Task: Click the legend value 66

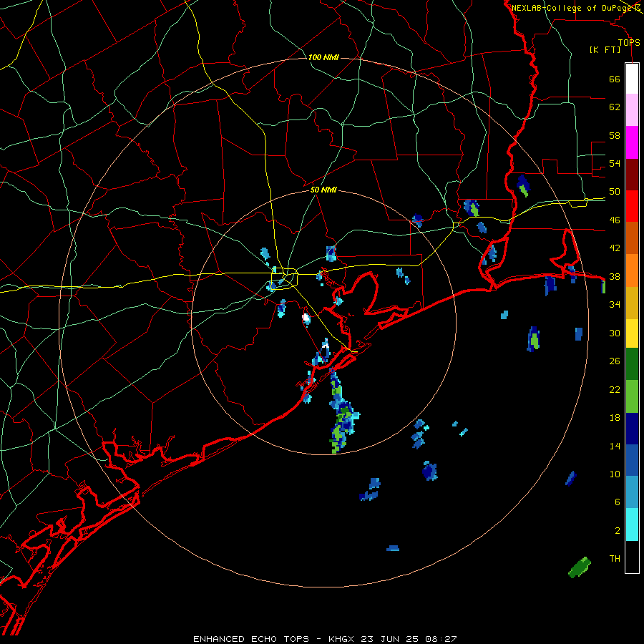Action: click(x=615, y=79)
